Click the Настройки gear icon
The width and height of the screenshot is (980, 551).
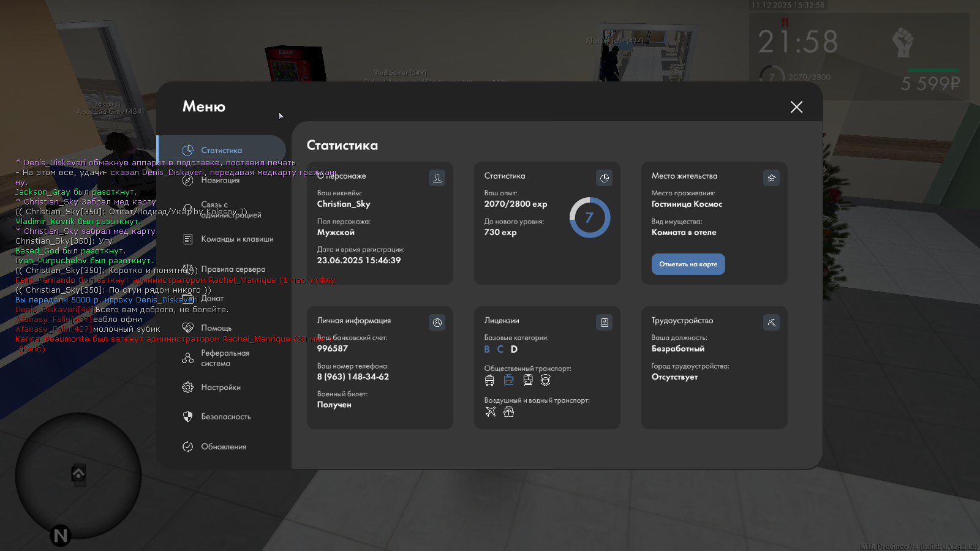coord(188,387)
